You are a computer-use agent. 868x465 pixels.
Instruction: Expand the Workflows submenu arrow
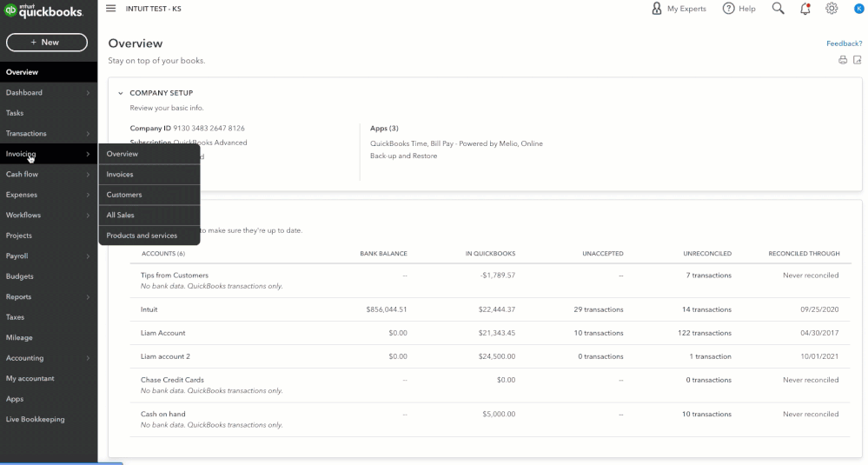[88, 216]
